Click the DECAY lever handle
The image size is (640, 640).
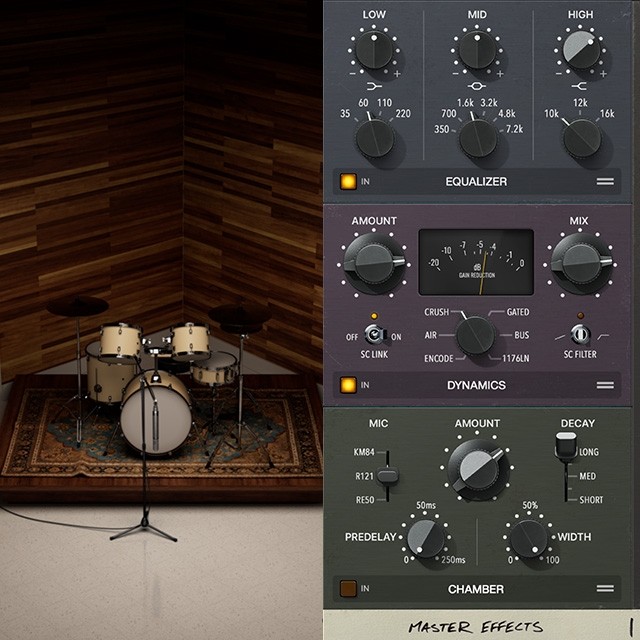(x=566, y=446)
